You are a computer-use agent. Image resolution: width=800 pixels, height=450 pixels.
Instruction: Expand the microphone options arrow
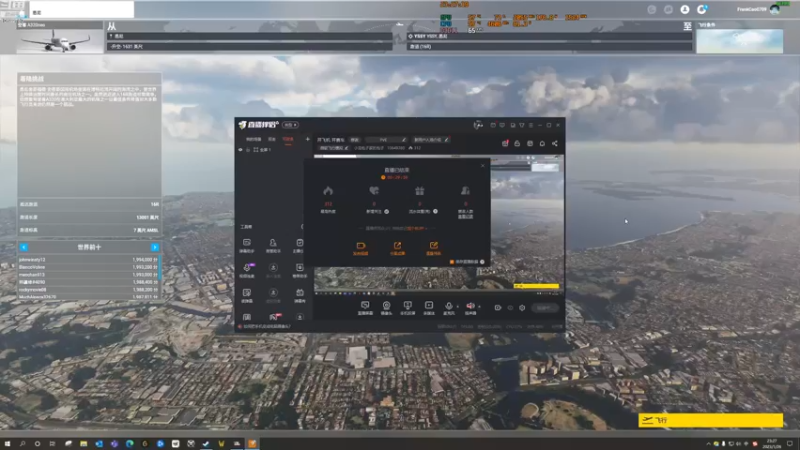[457, 307]
